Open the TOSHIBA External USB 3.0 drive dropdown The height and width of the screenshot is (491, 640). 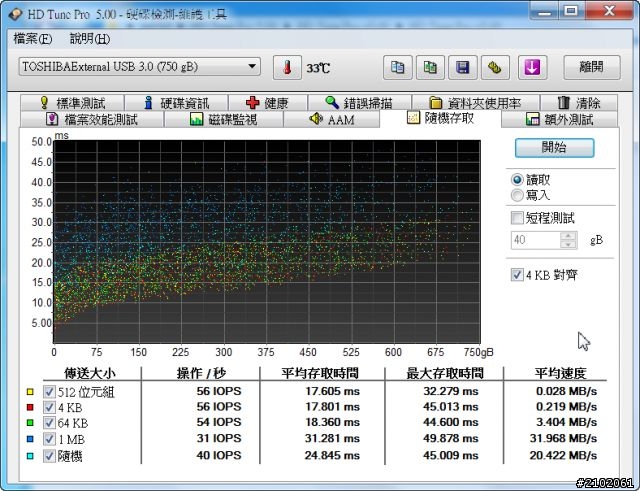140,67
